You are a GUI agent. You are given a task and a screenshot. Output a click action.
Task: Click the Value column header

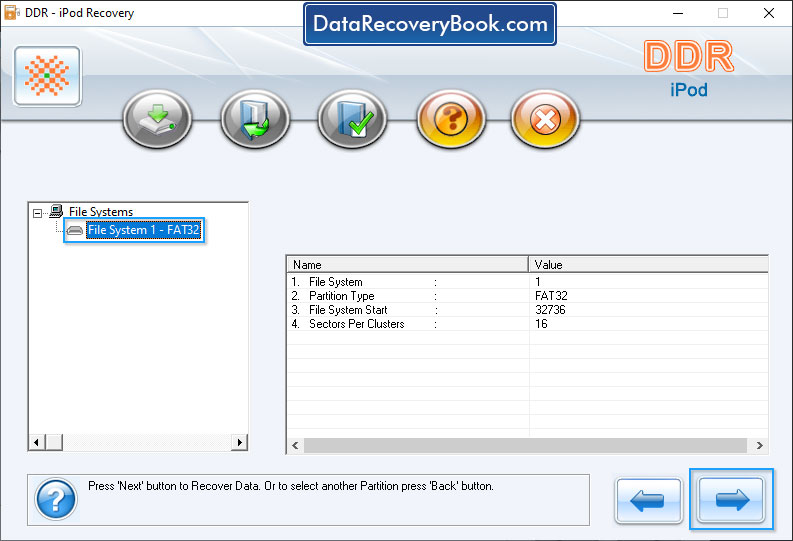(648, 264)
